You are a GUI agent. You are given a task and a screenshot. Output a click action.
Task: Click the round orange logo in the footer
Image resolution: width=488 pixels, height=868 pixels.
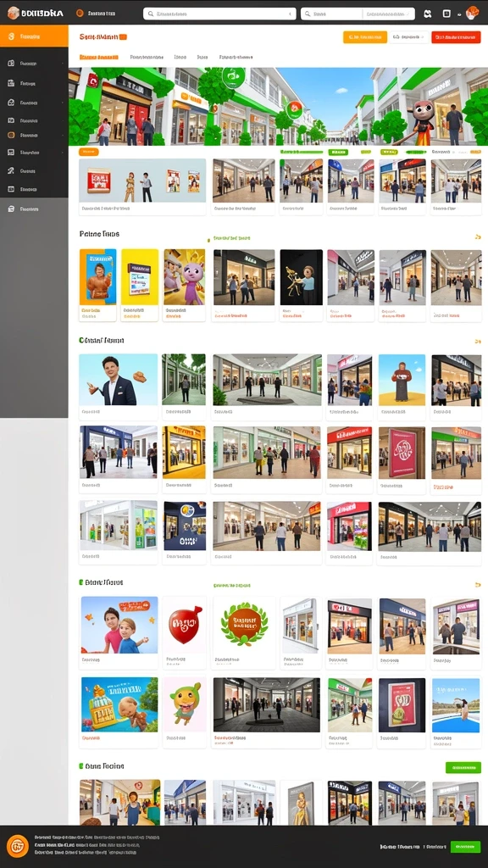[x=18, y=846]
